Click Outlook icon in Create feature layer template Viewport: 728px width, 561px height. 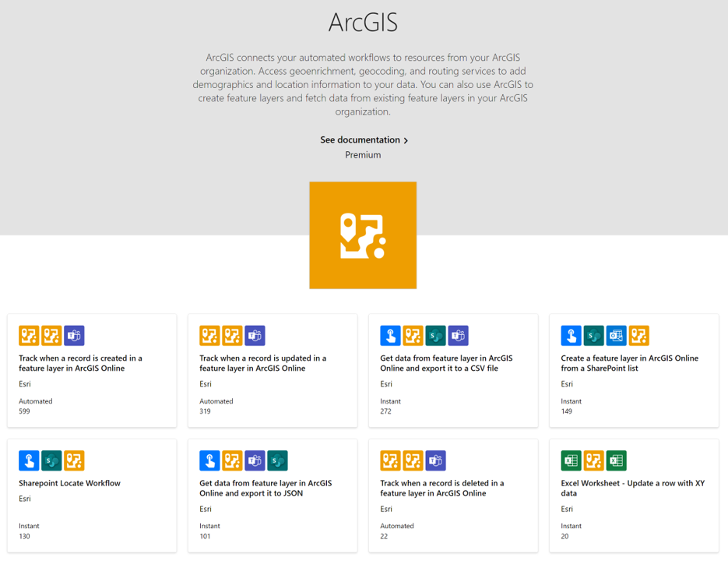click(617, 336)
